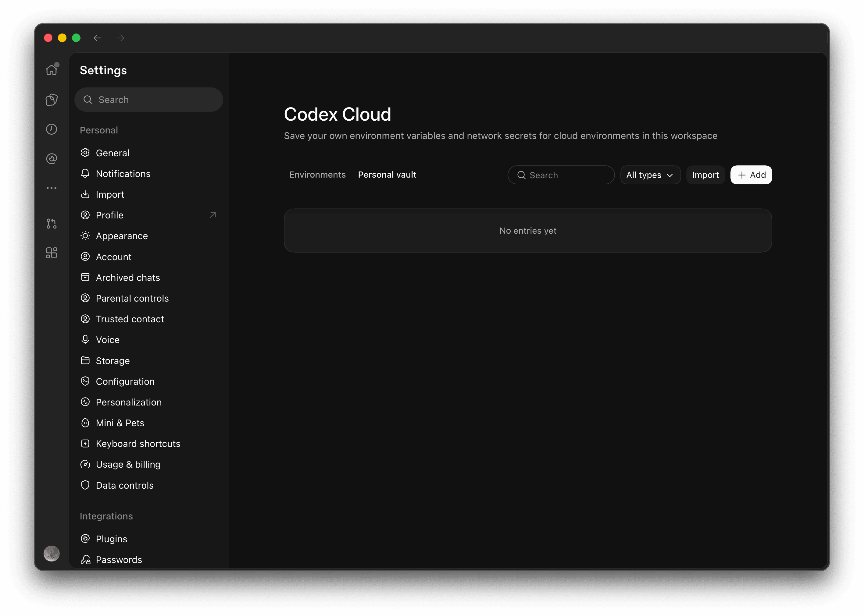Focus the Settings sidebar search field
This screenshot has height=616, width=864.
[148, 100]
